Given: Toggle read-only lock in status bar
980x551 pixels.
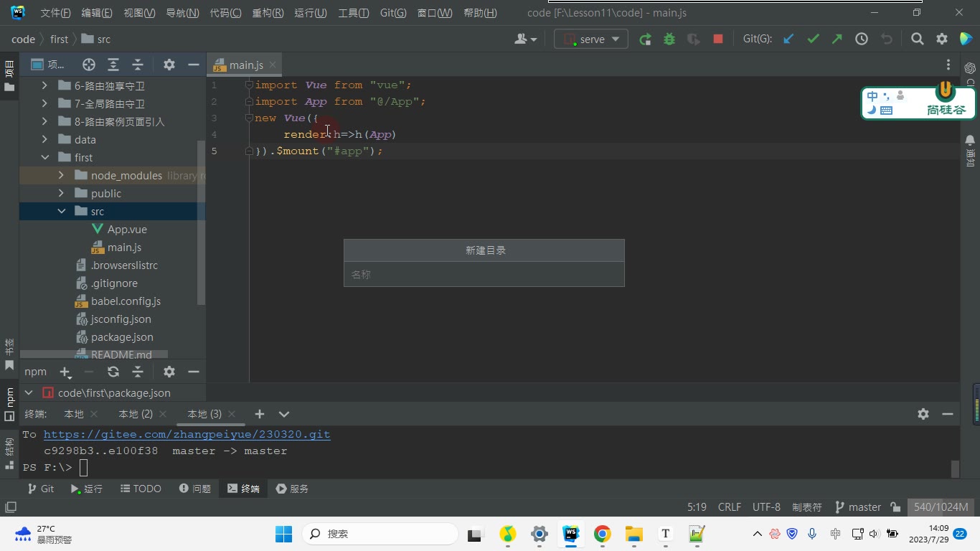Looking at the screenshot, I should (895, 507).
